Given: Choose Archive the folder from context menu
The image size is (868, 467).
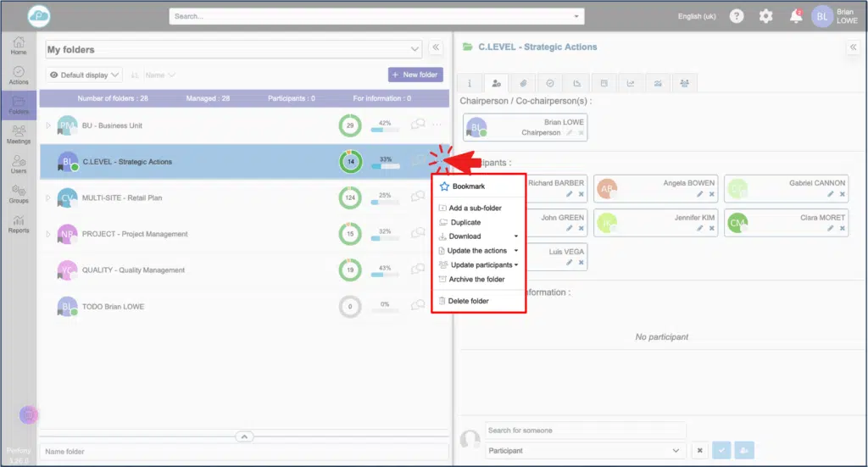Looking at the screenshot, I should point(476,280).
